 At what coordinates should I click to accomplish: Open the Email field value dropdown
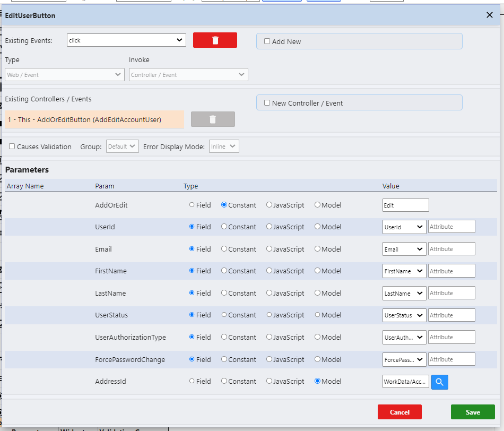[404, 249]
